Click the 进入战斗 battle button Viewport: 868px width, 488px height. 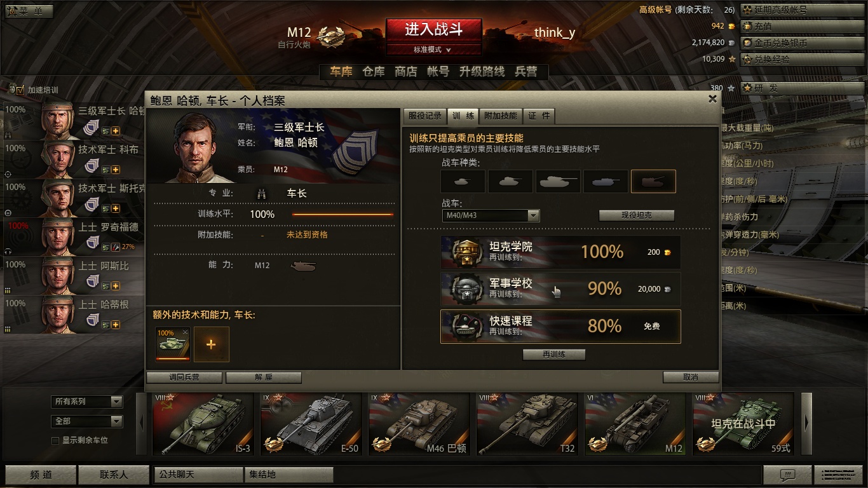[x=434, y=29]
